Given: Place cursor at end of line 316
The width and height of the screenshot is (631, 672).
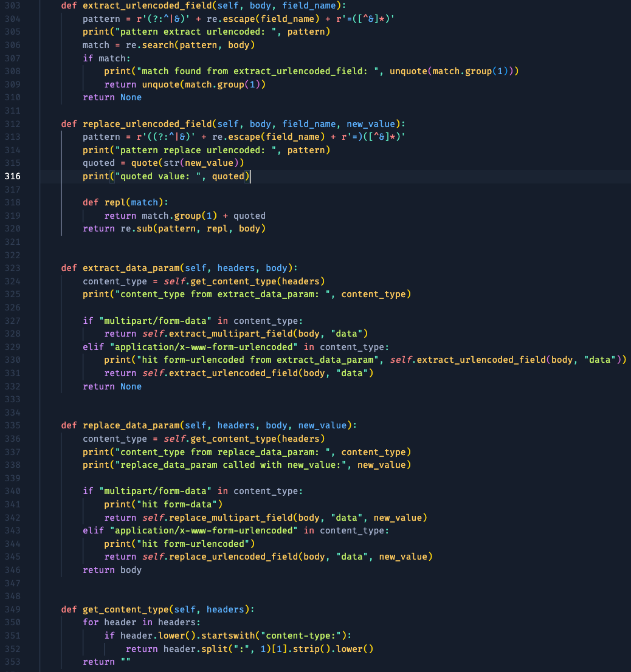Looking at the screenshot, I should point(250,176).
